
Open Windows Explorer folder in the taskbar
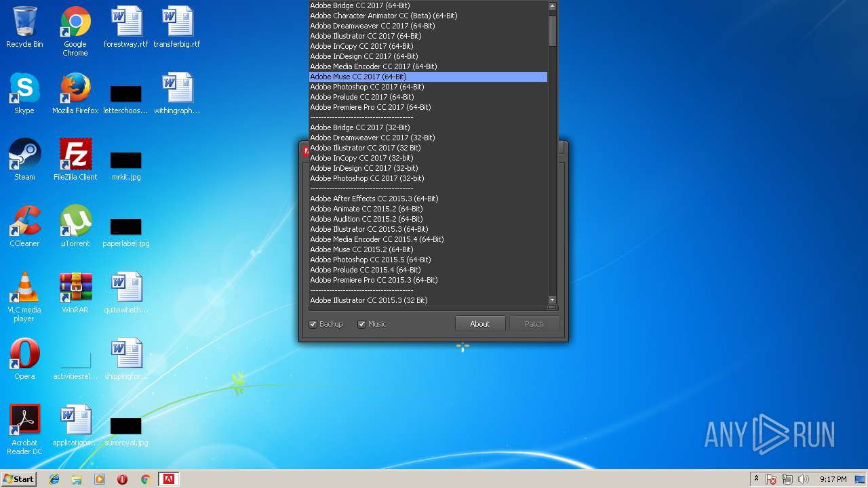click(x=77, y=479)
